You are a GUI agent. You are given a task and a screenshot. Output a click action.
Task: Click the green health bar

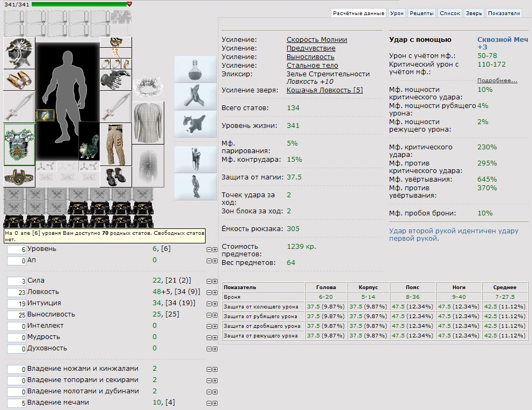(79, 4)
